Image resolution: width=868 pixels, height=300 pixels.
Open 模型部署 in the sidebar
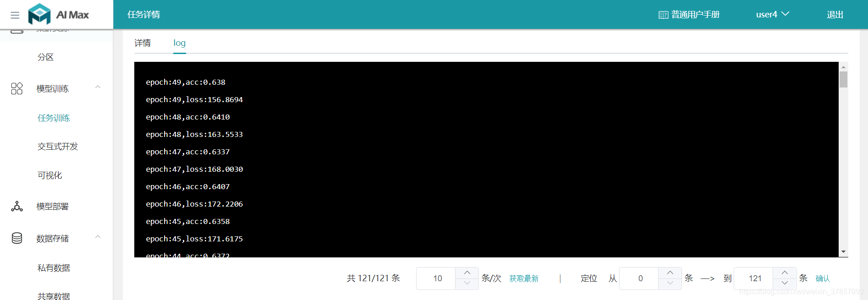point(53,207)
